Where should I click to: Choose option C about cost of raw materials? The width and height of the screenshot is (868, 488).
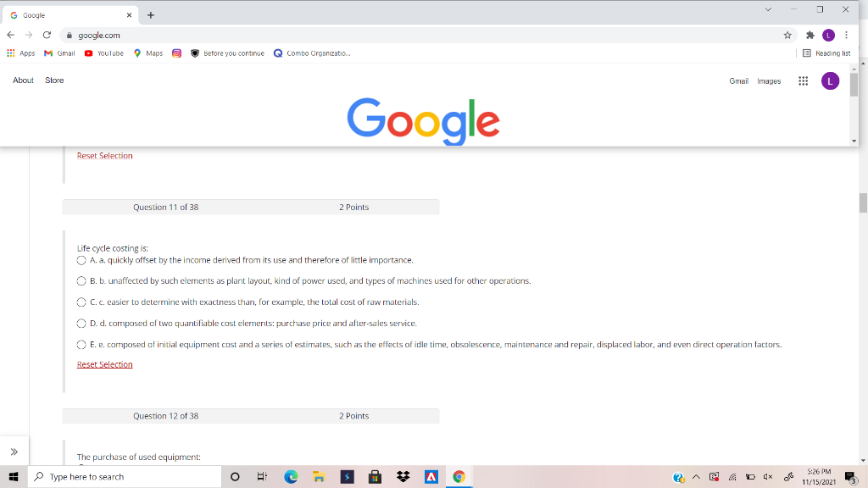click(x=81, y=302)
